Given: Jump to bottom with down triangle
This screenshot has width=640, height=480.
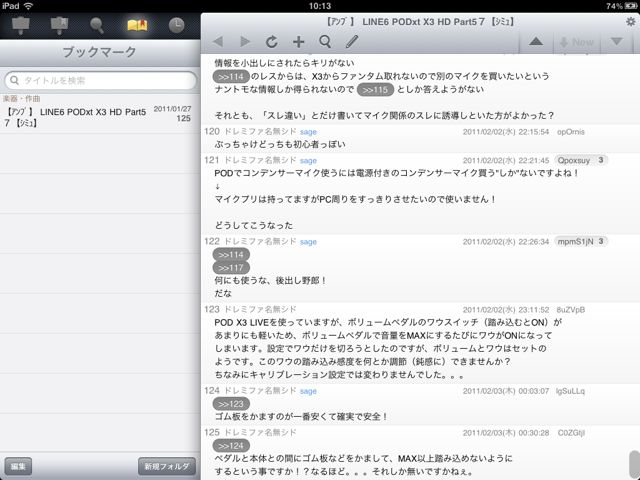Looking at the screenshot, I should [617, 41].
